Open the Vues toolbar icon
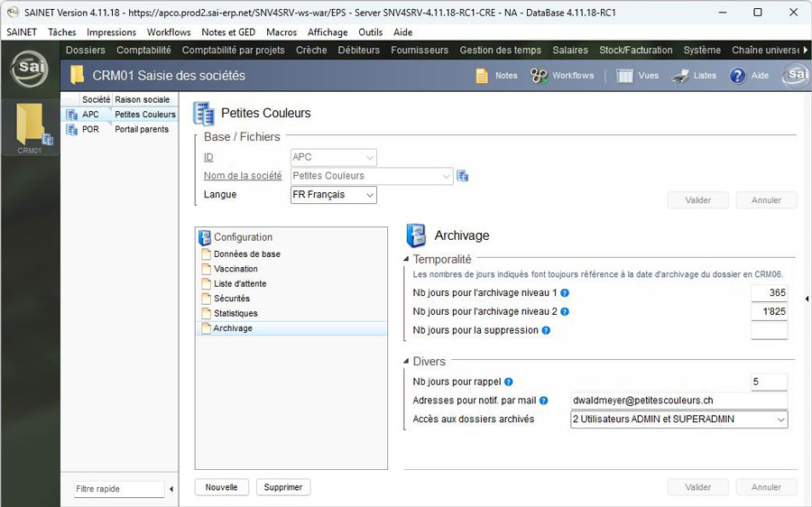 [624, 76]
